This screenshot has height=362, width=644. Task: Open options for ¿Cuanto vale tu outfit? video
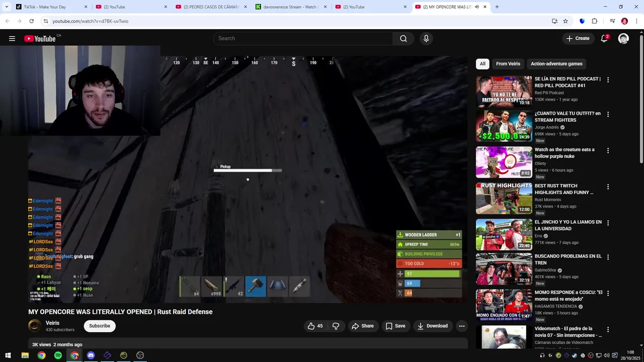[608, 114]
